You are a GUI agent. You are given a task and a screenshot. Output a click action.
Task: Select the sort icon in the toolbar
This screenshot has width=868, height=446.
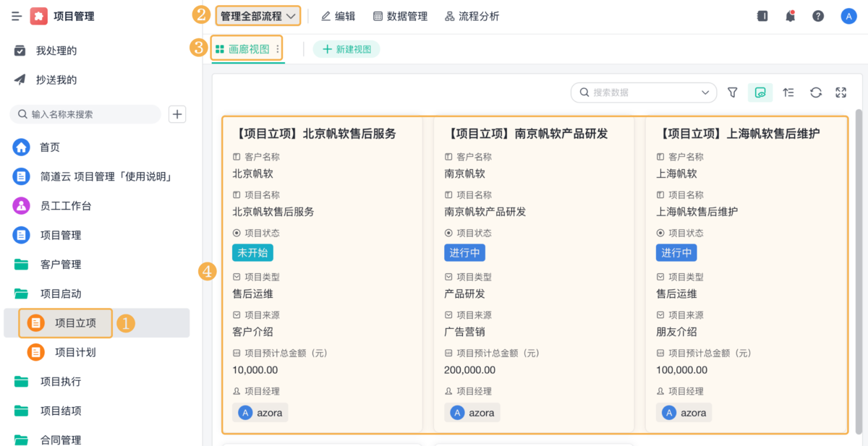[x=788, y=93]
